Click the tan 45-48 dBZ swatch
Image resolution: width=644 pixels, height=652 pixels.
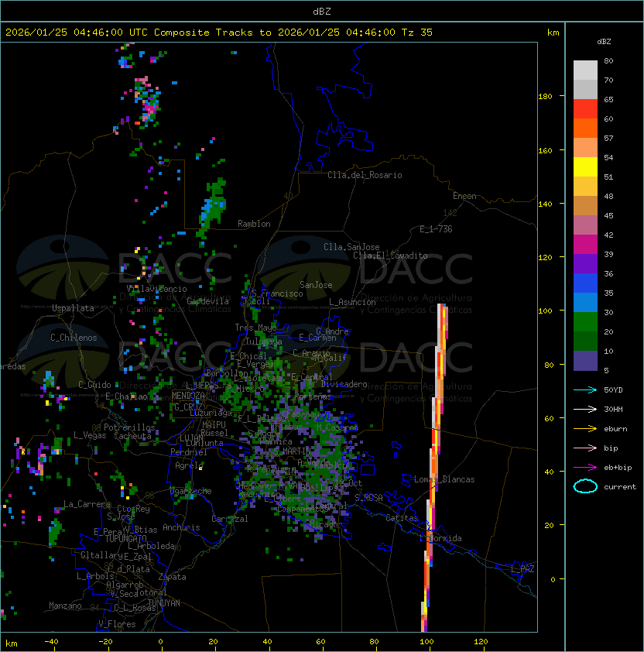[585, 205]
